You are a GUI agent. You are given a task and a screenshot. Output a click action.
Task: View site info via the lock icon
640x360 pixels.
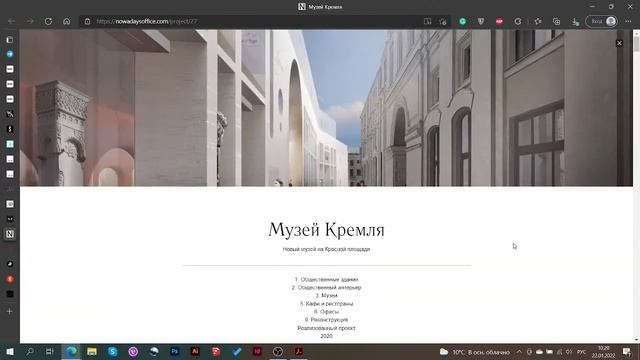tap(87, 21)
